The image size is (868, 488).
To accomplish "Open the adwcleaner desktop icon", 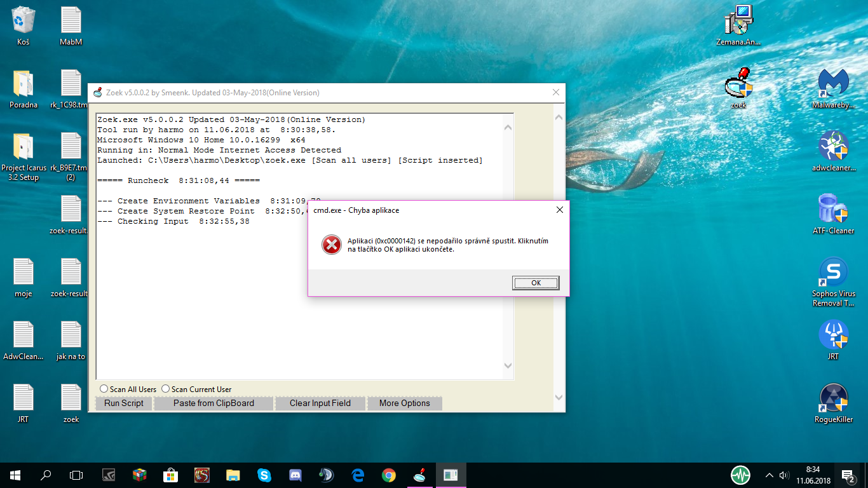I will click(833, 147).
